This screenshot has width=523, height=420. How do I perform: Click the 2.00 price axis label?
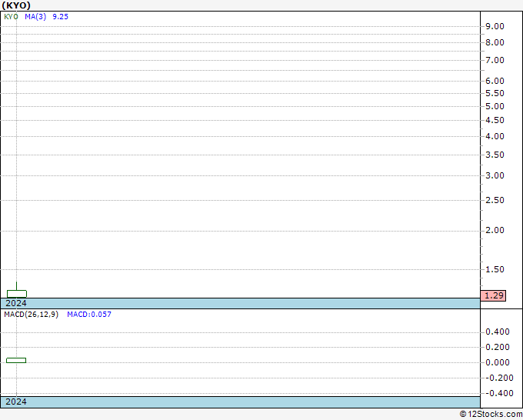tap(495, 230)
